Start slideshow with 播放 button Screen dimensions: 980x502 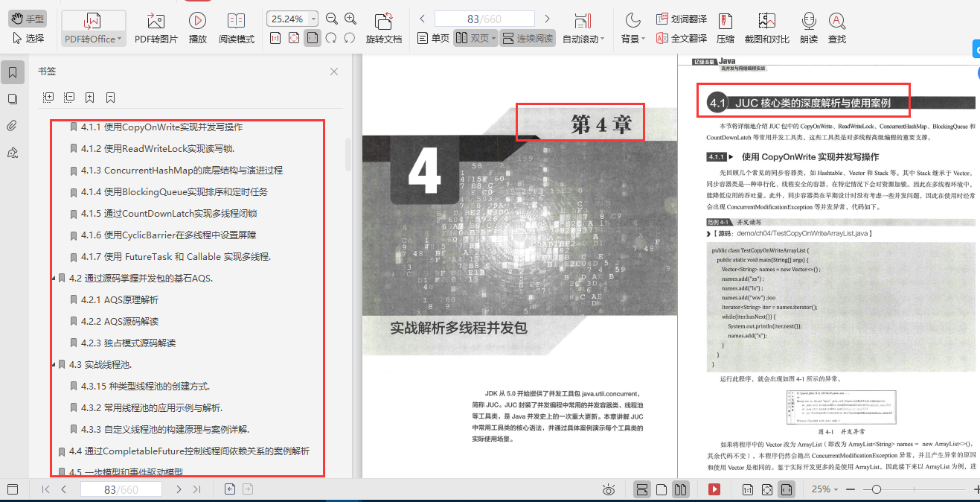click(197, 28)
